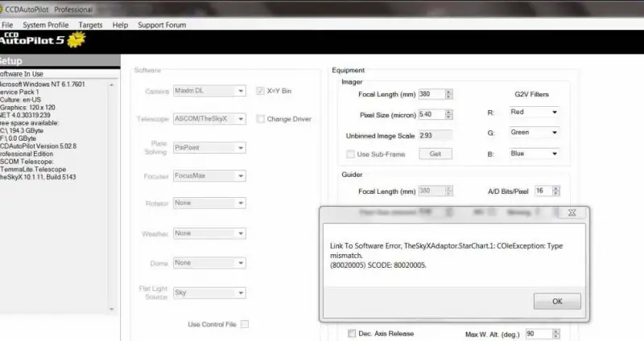
Task: Enable the Change Driver checkbox
Action: pyautogui.click(x=261, y=119)
